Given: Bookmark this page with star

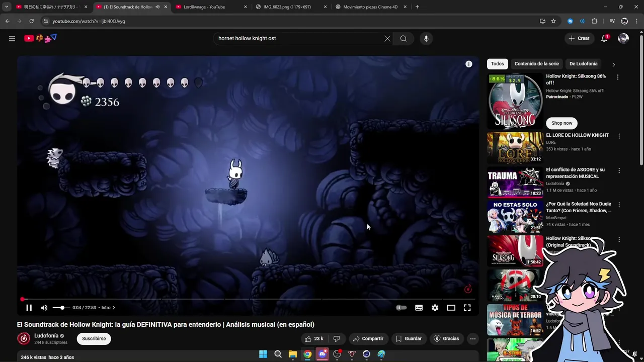Looking at the screenshot, I should click(x=553, y=21).
